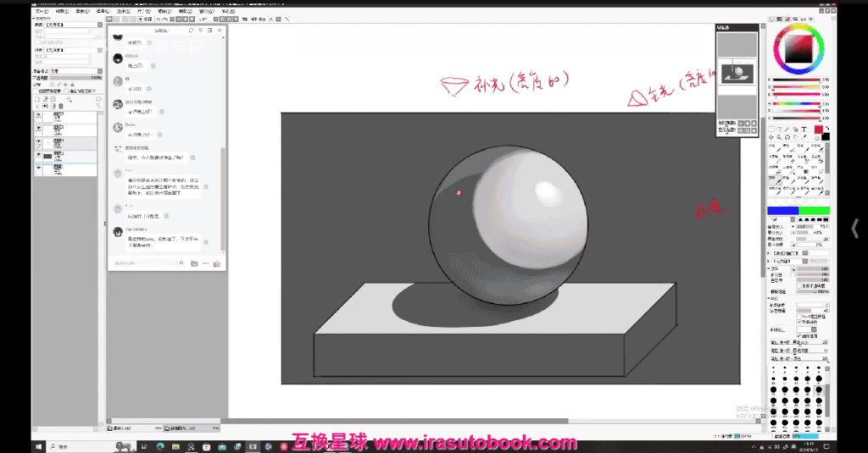The width and height of the screenshot is (868, 453).
Task: Select the lasso selection tool
Action: pyautogui.click(x=780, y=130)
